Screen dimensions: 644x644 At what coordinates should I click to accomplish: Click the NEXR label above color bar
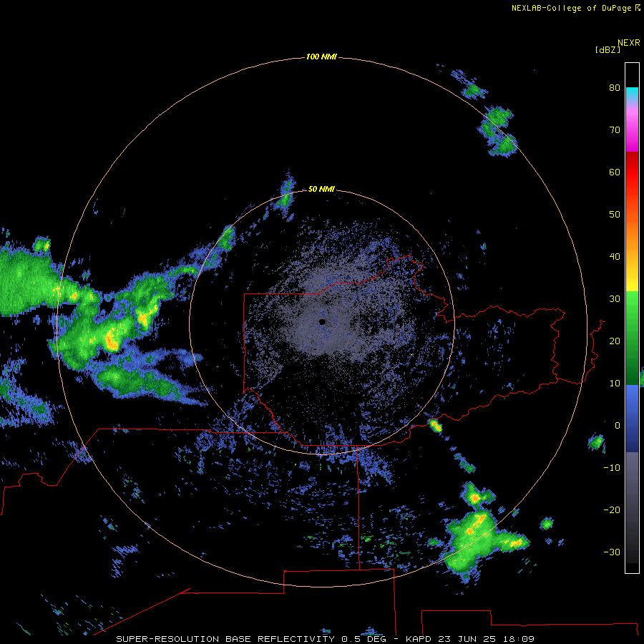[628, 43]
